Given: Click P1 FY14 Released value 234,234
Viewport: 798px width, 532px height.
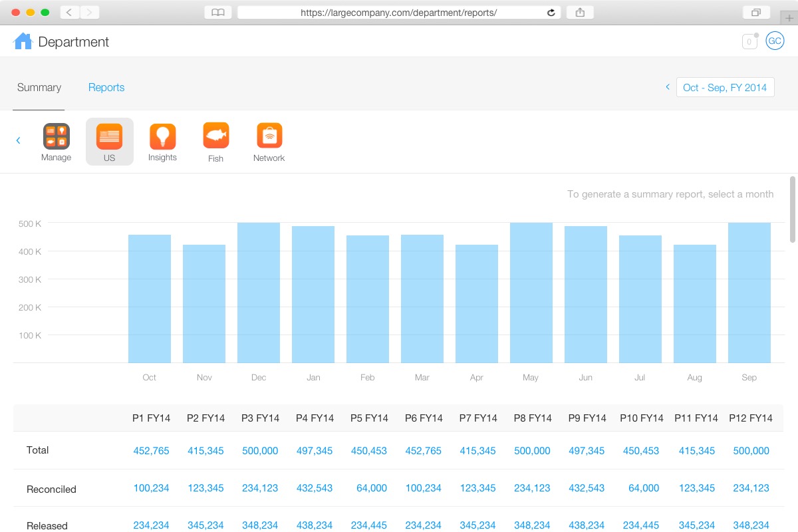Looking at the screenshot, I should point(151,525).
